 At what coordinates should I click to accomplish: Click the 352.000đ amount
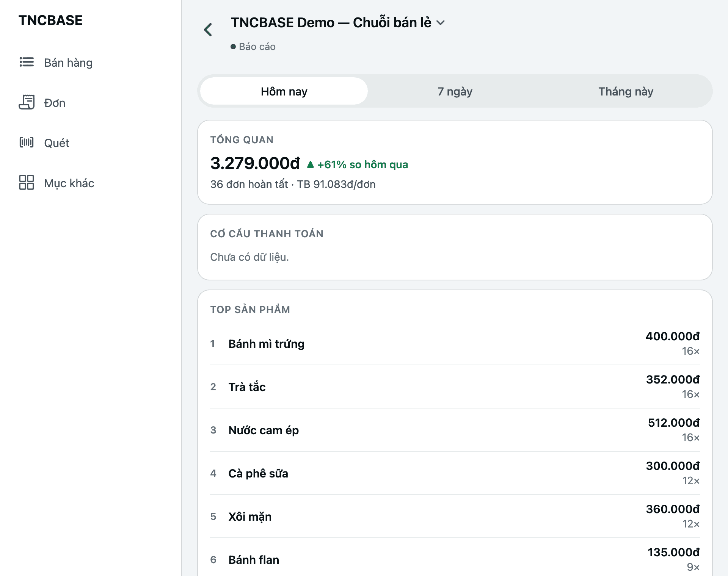click(673, 379)
